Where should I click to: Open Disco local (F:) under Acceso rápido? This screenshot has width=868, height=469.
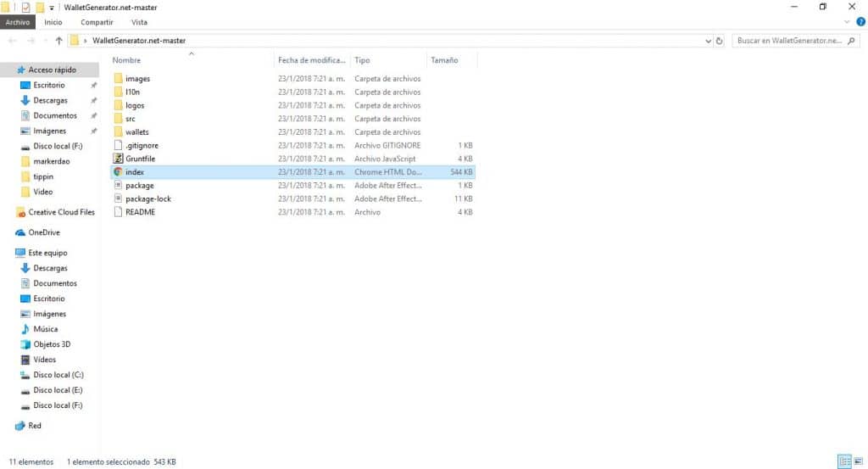click(x=58, y=146)
